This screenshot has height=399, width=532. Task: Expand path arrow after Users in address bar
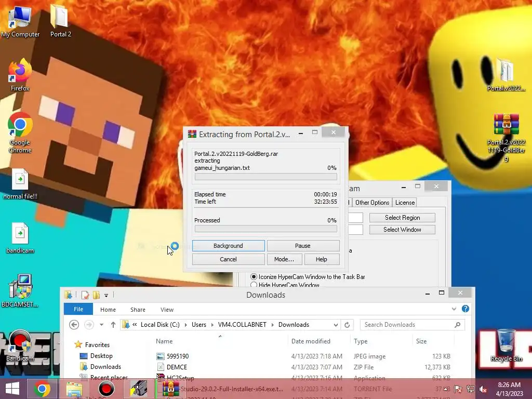(x=212, y=325)
